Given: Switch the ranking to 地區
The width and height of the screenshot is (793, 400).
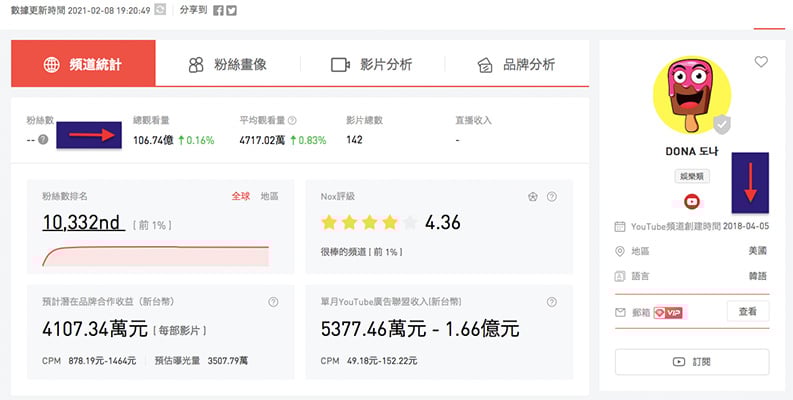Looking at the screenshot, I should point(270,196).
